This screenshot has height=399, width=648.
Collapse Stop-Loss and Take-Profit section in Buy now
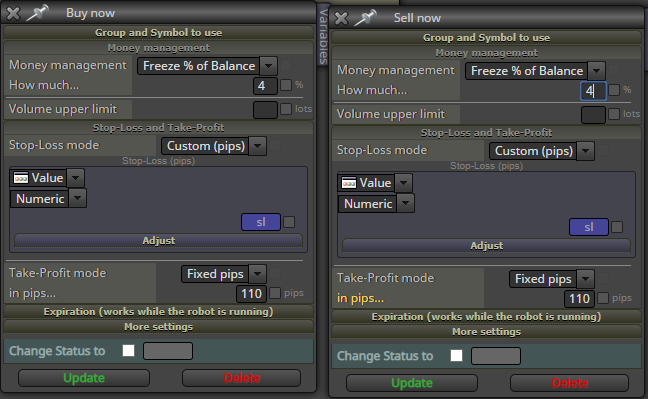coord(159,128)
